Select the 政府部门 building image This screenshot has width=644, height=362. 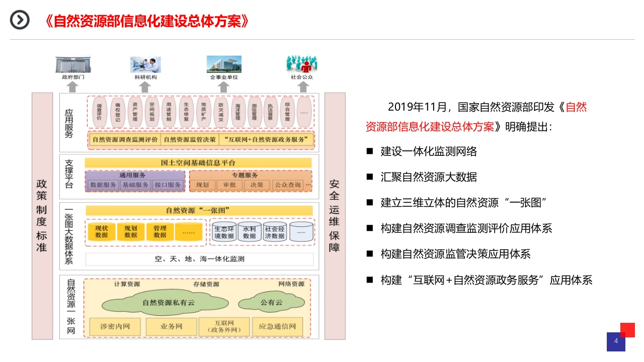coord(73,64)
